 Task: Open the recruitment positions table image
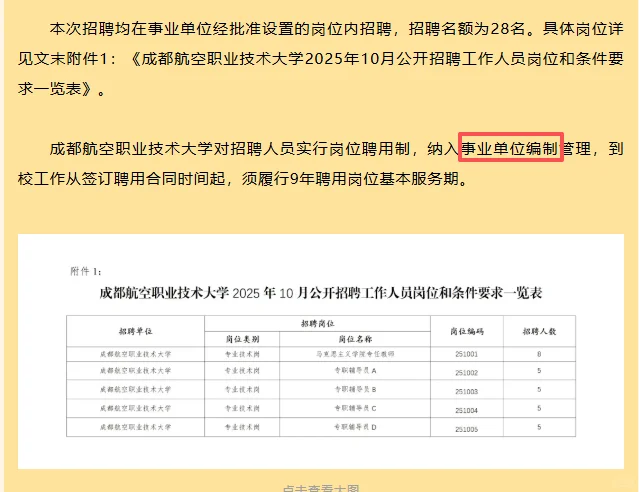[x=321, y=351]
